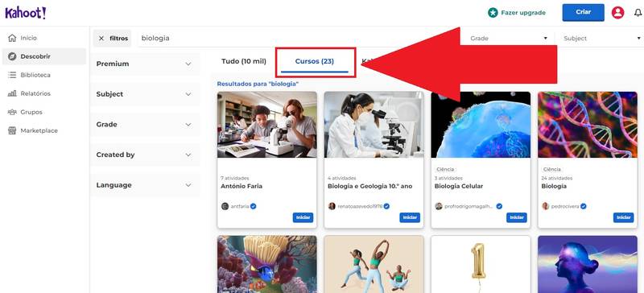This screenshot has width=644, height=293.
Task: Expand the Created by filter
Action: pyautogui.click(x=145, y=155)
